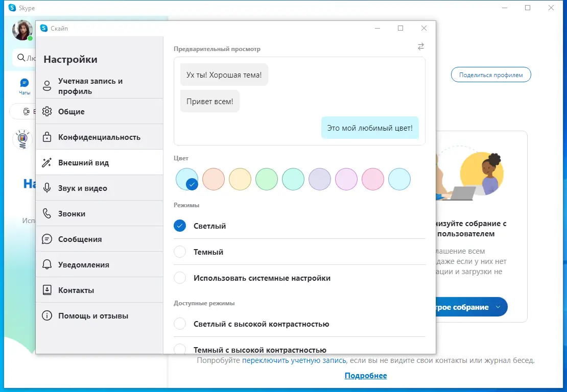Click the 'Это мой любимый цвет!' preview bubble
The width and height of the screenshot is (567, 392).
pos(370,128)
